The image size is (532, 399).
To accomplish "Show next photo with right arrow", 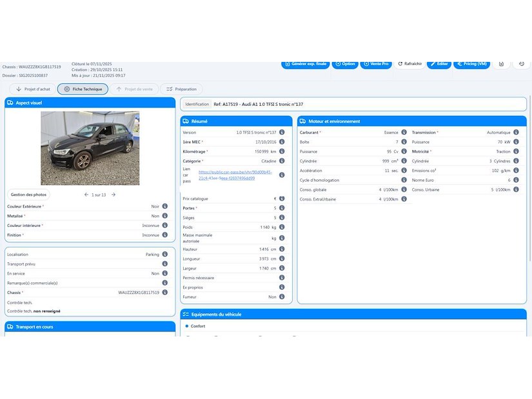I will 113,195.
